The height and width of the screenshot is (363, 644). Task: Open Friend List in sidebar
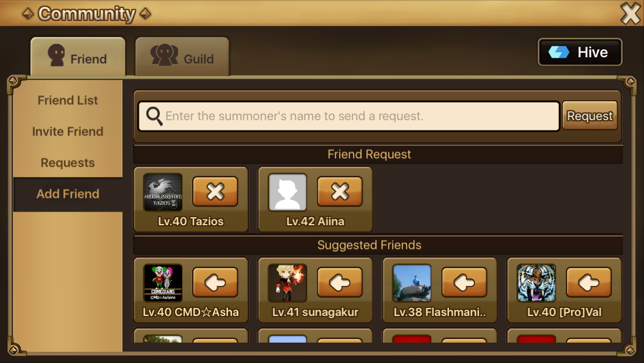(x=68, y=100)
